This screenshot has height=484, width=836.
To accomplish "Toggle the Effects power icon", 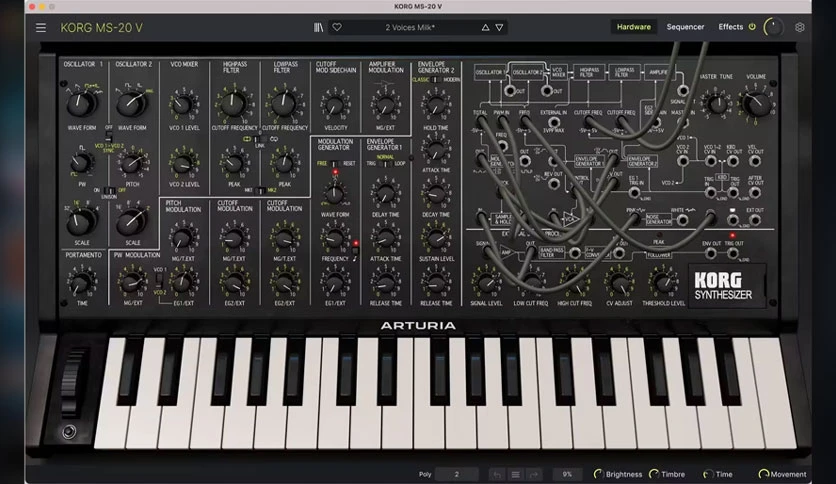I will pos(752,27).
